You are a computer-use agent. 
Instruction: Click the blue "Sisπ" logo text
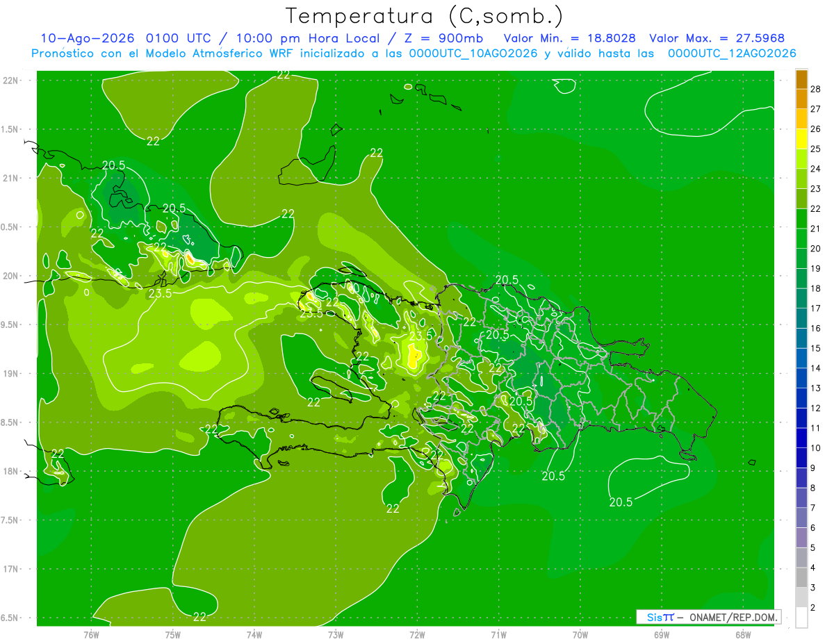coord(660,618)
